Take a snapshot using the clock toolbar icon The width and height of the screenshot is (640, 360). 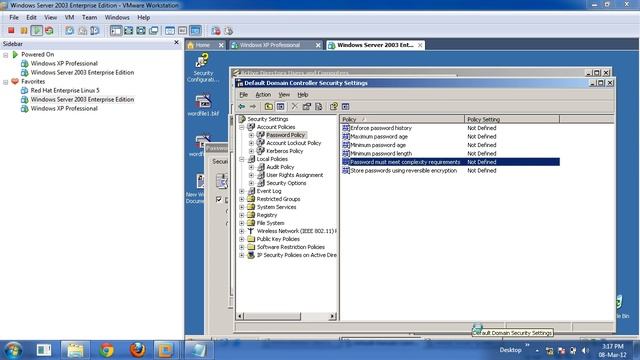coord(69,30)
